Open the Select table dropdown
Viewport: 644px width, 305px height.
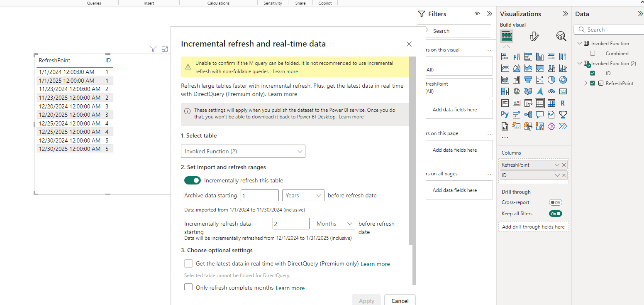[x=243, y=151]
